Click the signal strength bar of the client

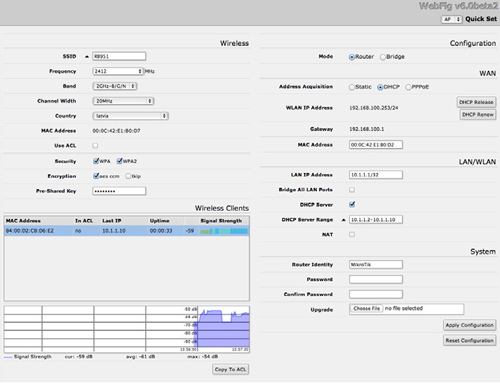point(224,231)
